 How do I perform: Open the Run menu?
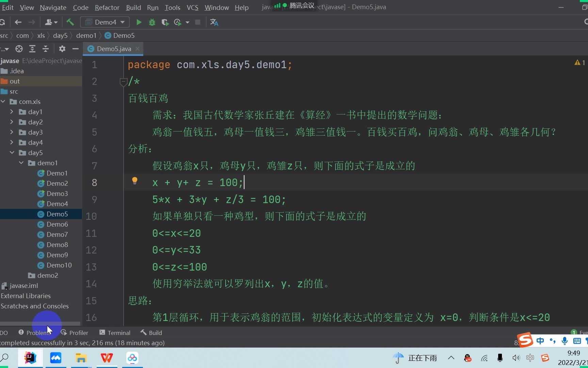point(153,7)
